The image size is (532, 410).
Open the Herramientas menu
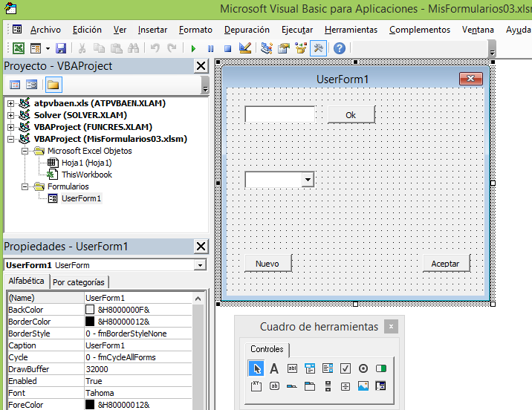351,30
